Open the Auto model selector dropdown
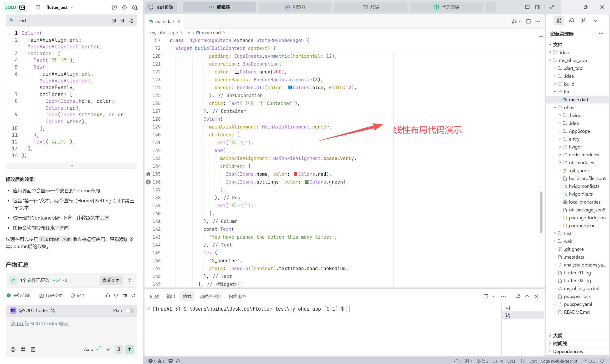610x364 pixels. 91,349
